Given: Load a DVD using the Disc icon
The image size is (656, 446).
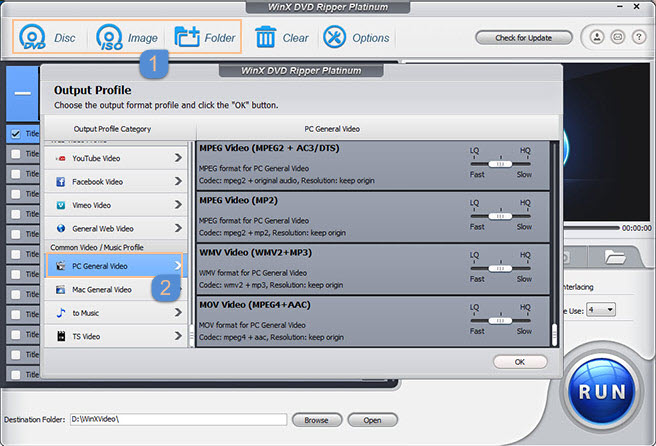Looking at the screenshot, I should tap(47, 37).
